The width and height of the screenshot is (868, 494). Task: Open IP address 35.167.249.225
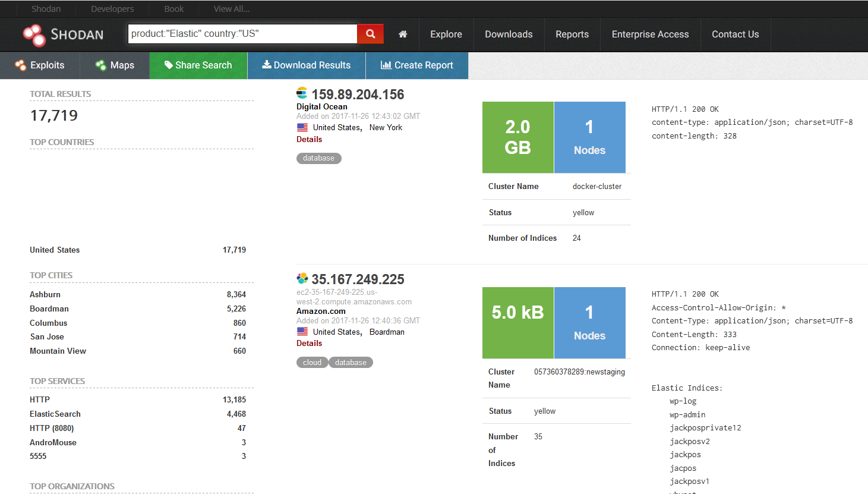click(x=358, y=279)
